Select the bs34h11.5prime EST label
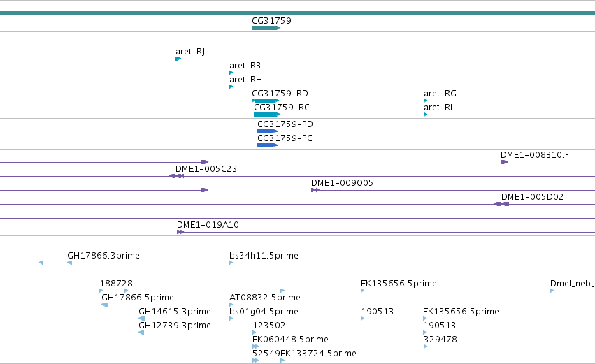 (x=264, y=256)
